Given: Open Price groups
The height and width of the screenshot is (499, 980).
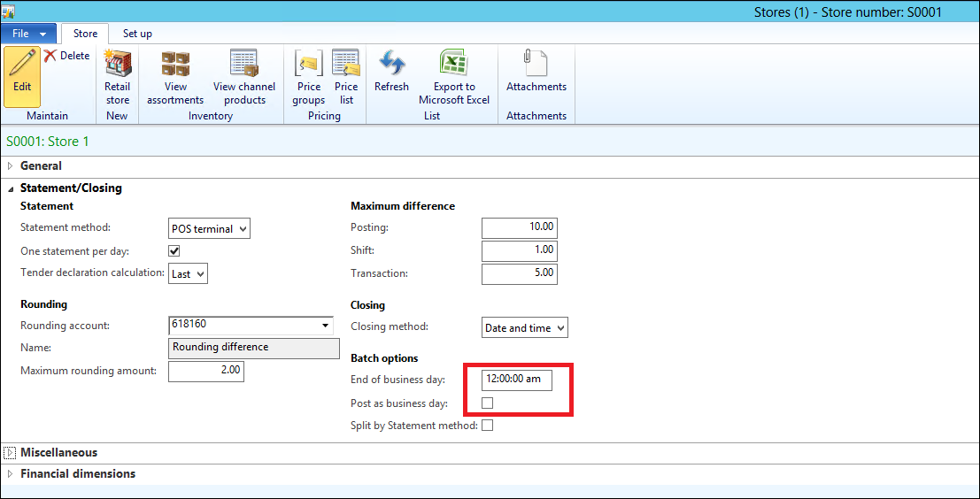Looking at the screenshot, I should pyautogui.click(x=309, y=77).
